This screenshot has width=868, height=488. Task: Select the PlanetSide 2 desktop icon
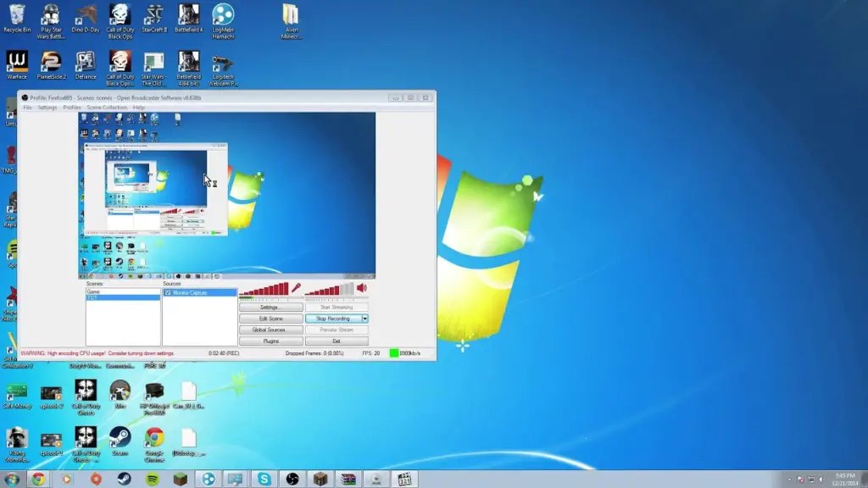point(51,65)
